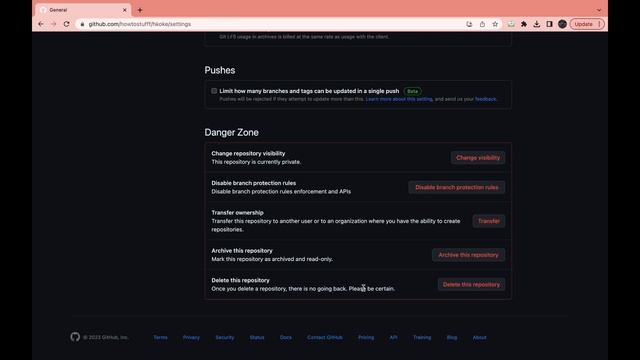Open the Chrome profile avatar
Screen dimensions: 640x360
point(562,24)
